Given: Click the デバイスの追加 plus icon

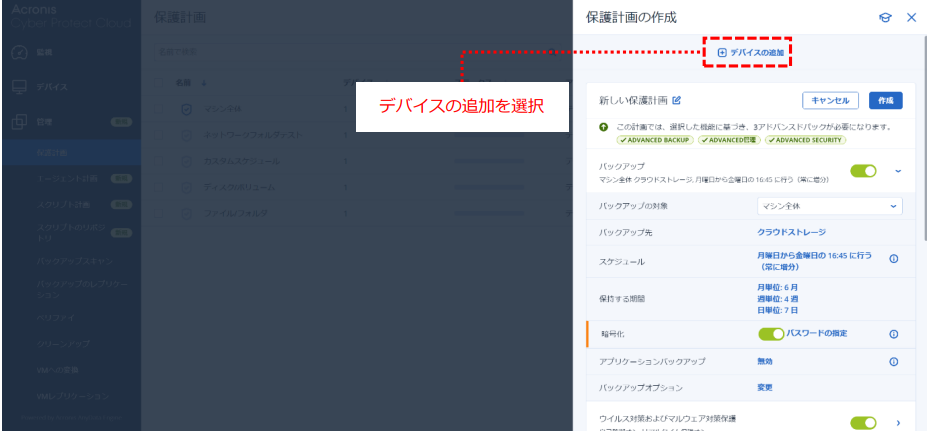Looking at the screenshot, I should pyautogui.click(x=722, y=52).
